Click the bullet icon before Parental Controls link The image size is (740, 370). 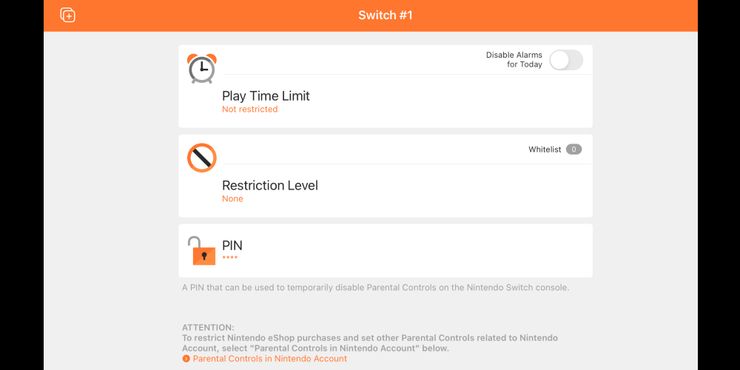[186, 359]
